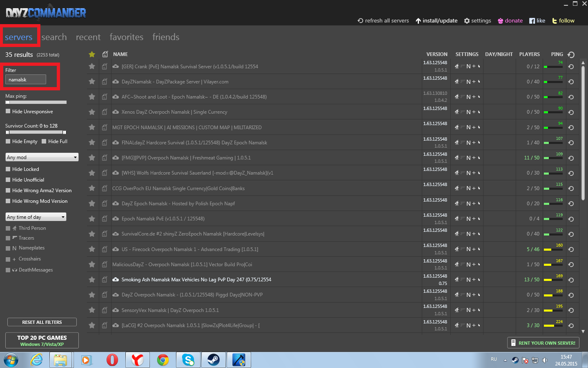Check the Hide Full option
The width and height of the screenshot is (588, 368).
point(44,141)
